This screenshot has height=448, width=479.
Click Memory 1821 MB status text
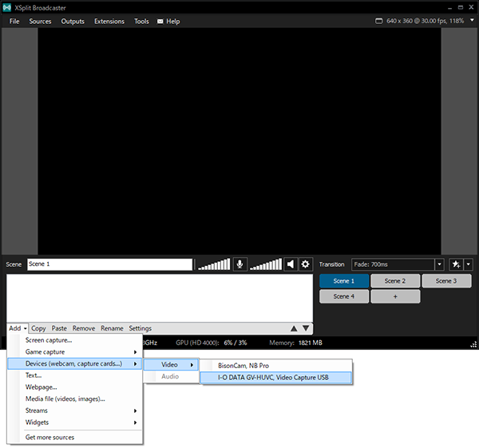[295, 343]
